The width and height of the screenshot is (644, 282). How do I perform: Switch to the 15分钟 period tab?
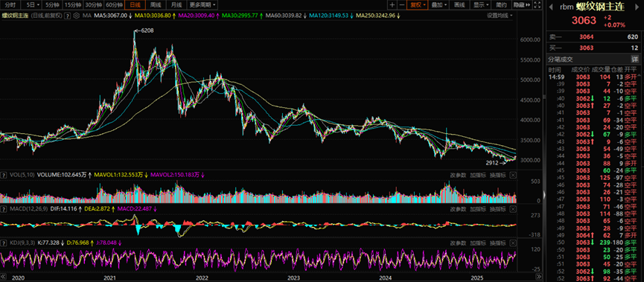72,5
